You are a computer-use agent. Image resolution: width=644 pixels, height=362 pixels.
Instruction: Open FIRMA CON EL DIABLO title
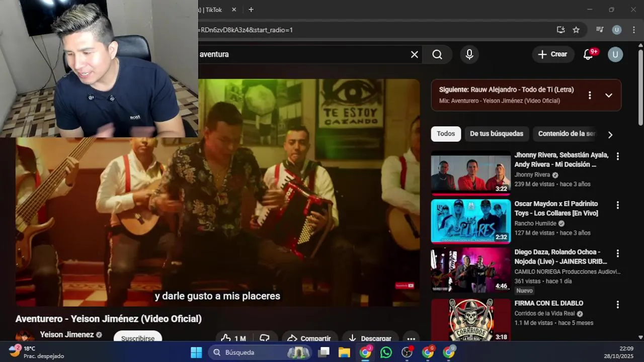click(549, 303)
